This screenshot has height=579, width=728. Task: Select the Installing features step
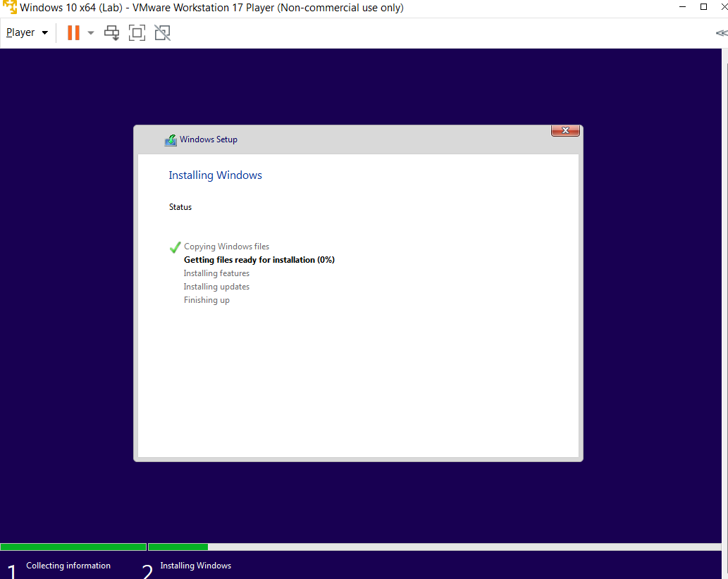(x=216, y=273)
